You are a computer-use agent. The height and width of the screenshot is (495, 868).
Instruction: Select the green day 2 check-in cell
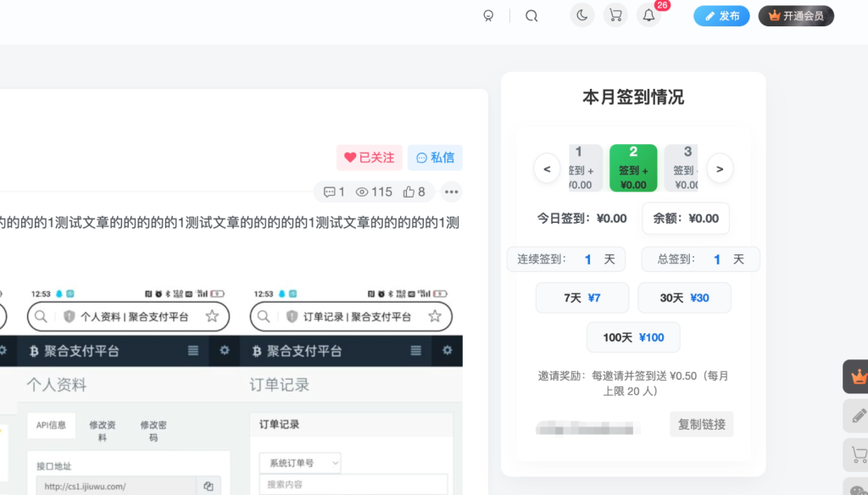click(633, 167)
